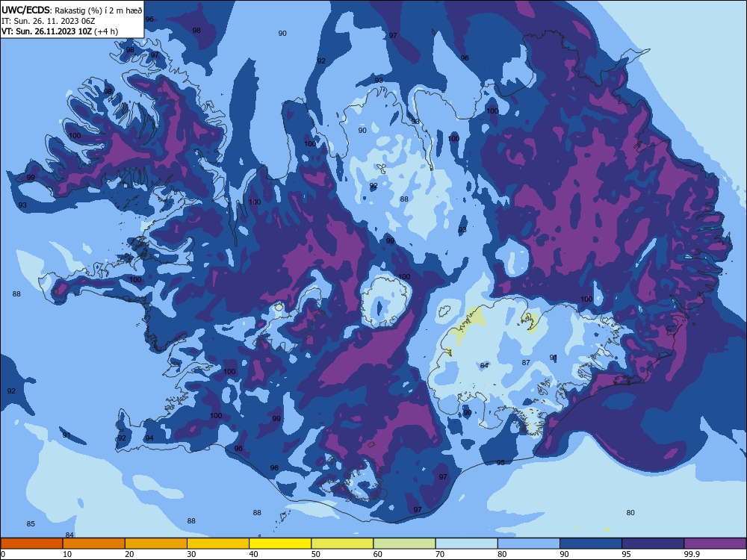Screen dimensions: 747x560
Task: Pick the light green 60–70 legend swatch
Action: pos(404,544)
